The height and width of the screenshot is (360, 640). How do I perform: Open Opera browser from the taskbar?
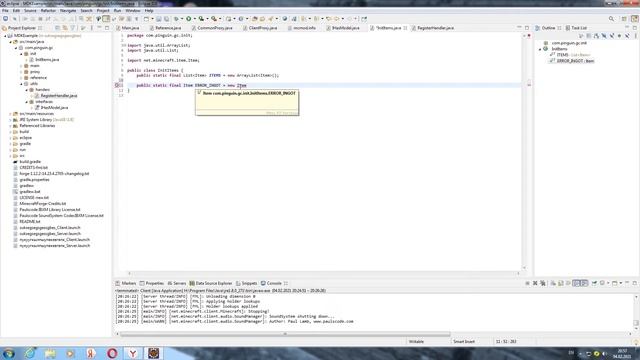tap(112, 353)
